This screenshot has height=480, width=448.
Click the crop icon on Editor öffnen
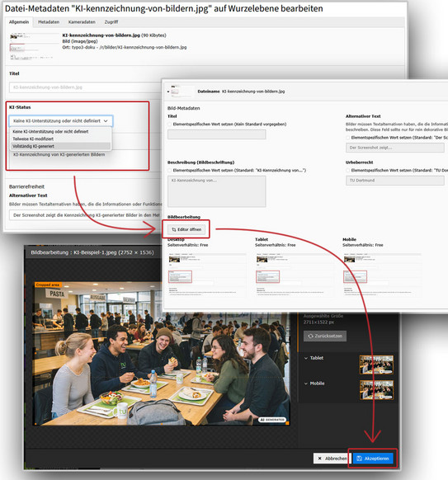click(x=174, y=229)
